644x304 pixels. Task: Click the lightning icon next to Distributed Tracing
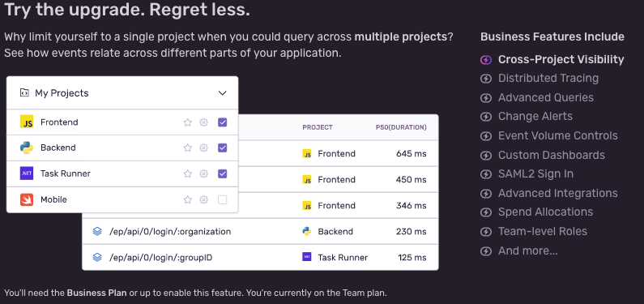pyautogui.click(x=486, y=79)
